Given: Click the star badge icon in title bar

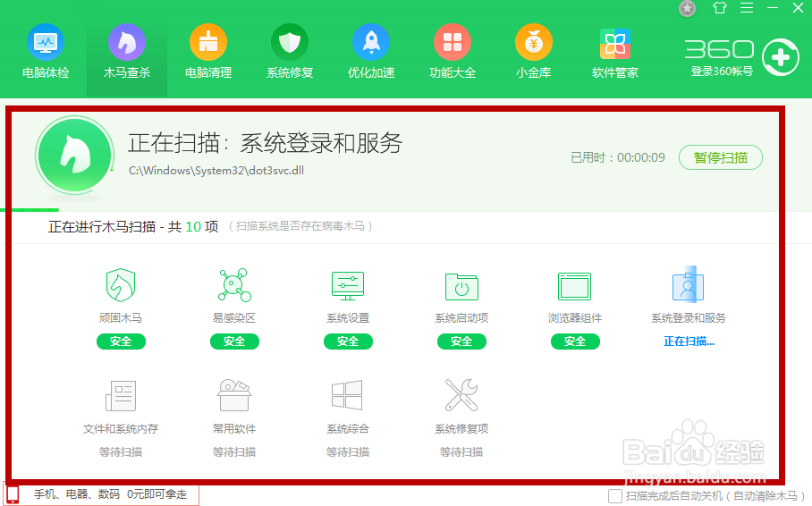Looking at the screenshot, I should tap(687, 8).
